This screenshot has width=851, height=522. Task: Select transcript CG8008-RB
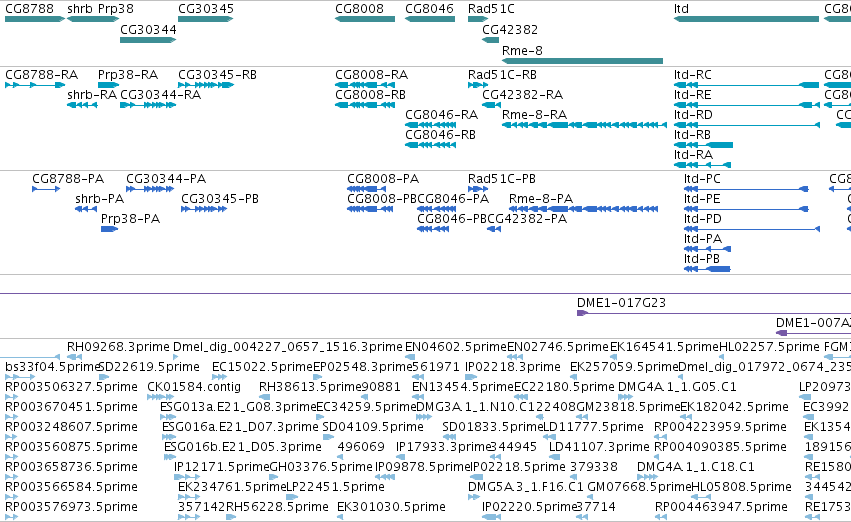pyautogui.click(x=365, y=105)
